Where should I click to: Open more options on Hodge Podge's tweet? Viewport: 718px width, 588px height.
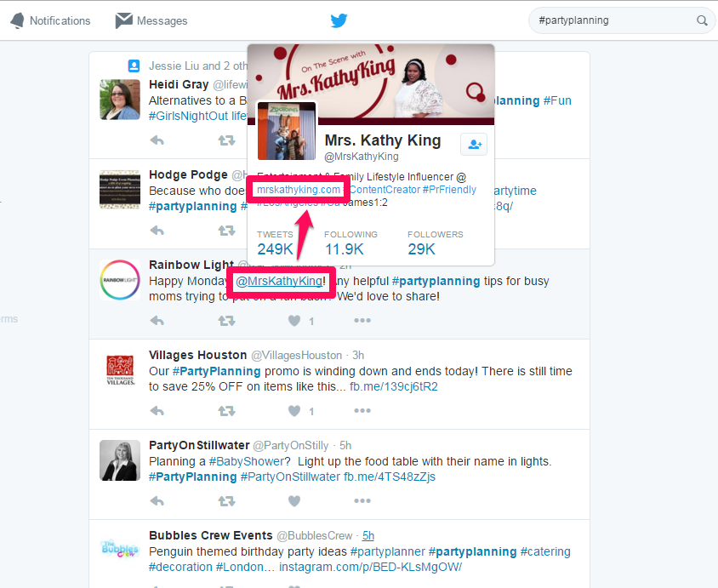coord(362,231)
